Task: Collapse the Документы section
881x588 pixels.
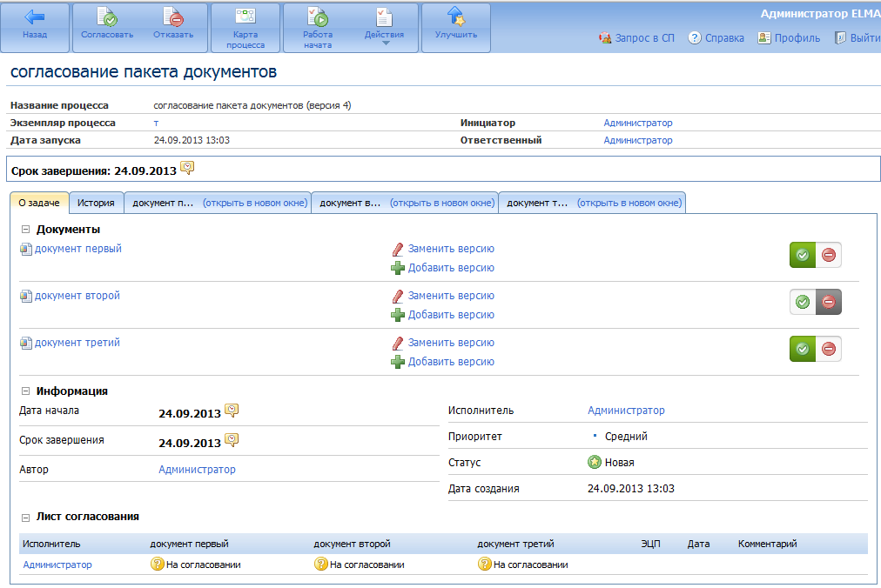Action: tap(26, 230)
